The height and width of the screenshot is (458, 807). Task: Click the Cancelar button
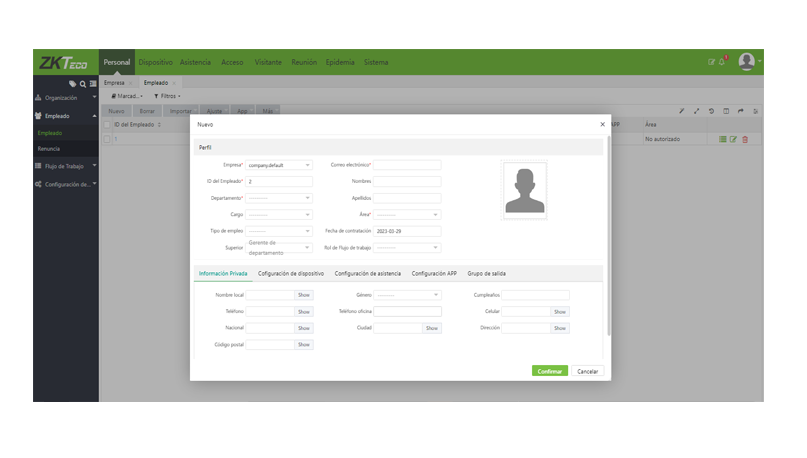tap(588, 371)
